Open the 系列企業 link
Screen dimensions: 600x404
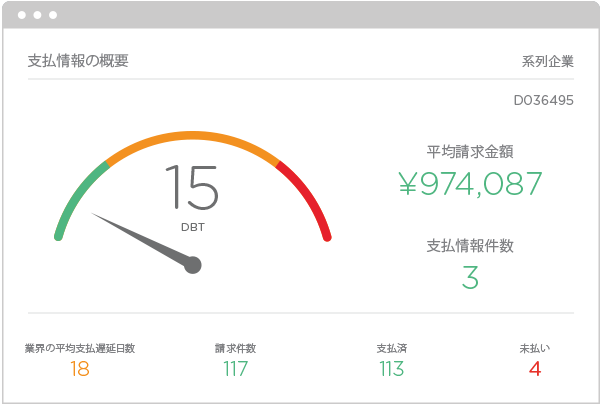pyautogui.click(x=547, y=61)
